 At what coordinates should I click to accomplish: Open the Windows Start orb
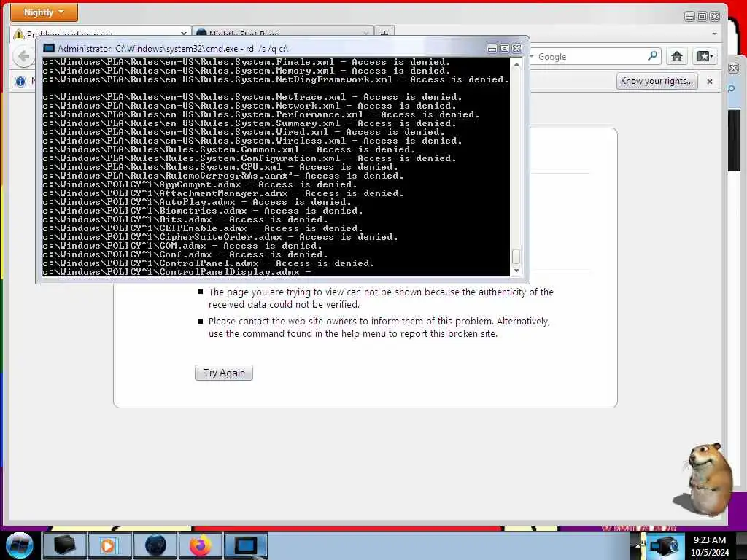pyautogui.click(x=20, y=545)
